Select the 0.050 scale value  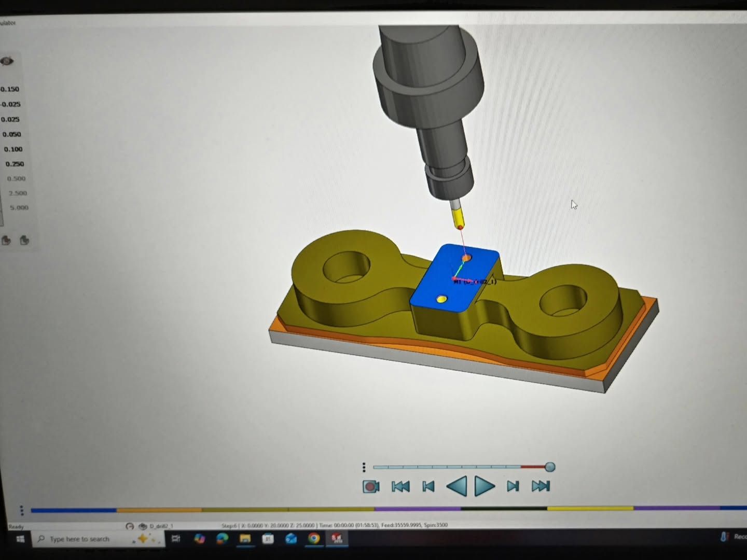click(12, 134)
